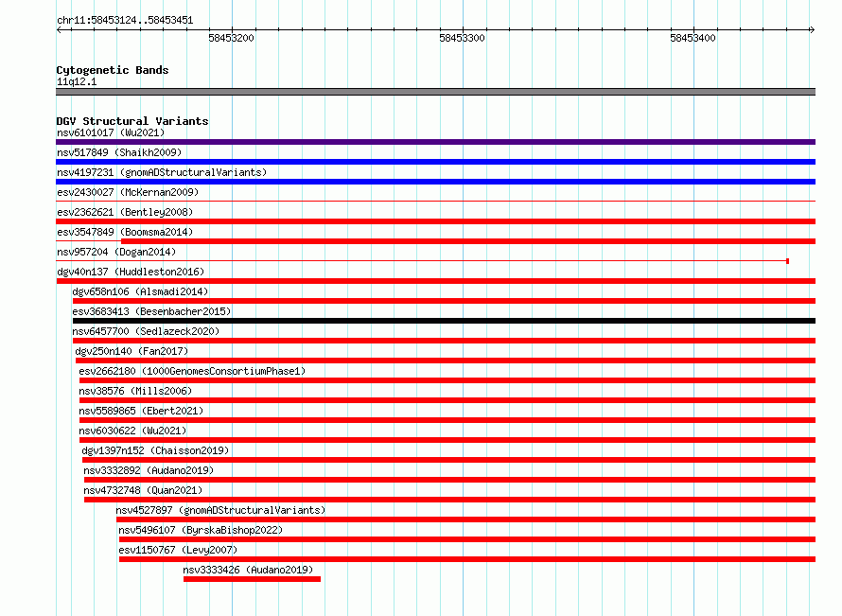Click the nsv6101017 (Wu2021) label
Image resolution: width=842 pixels, height=616 pixels.
111,132
